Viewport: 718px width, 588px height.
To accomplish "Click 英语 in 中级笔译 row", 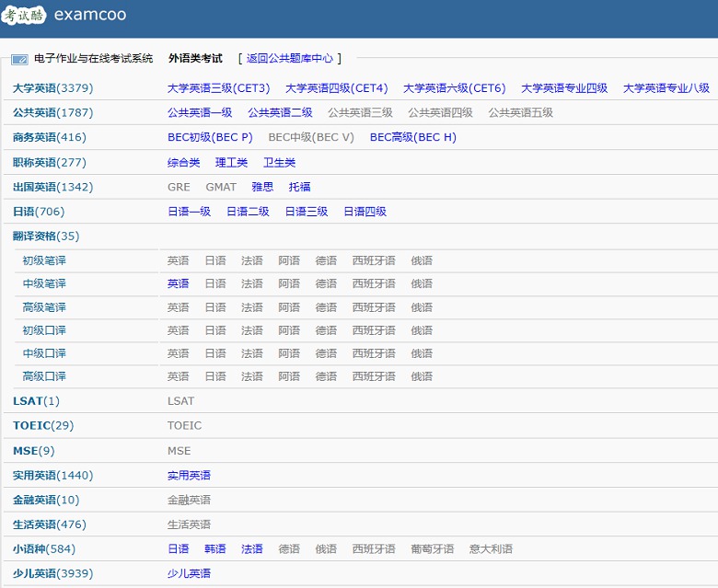I will 178,283.
